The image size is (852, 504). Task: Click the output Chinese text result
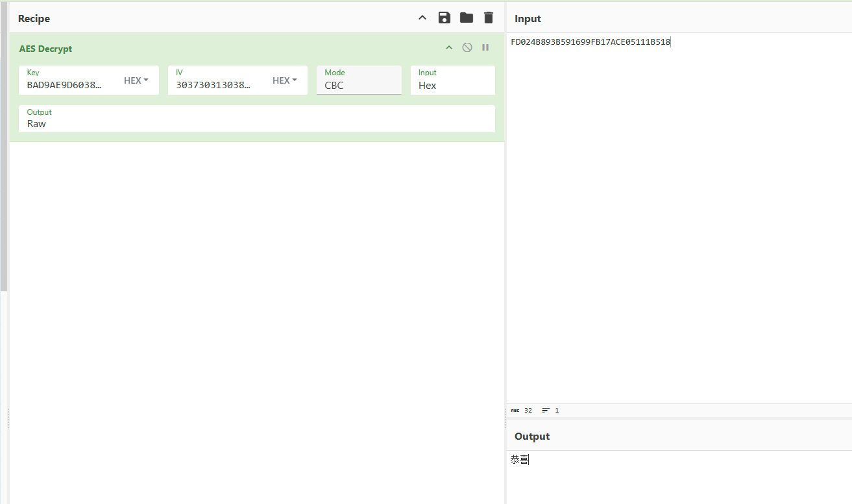tap(520, 460)
